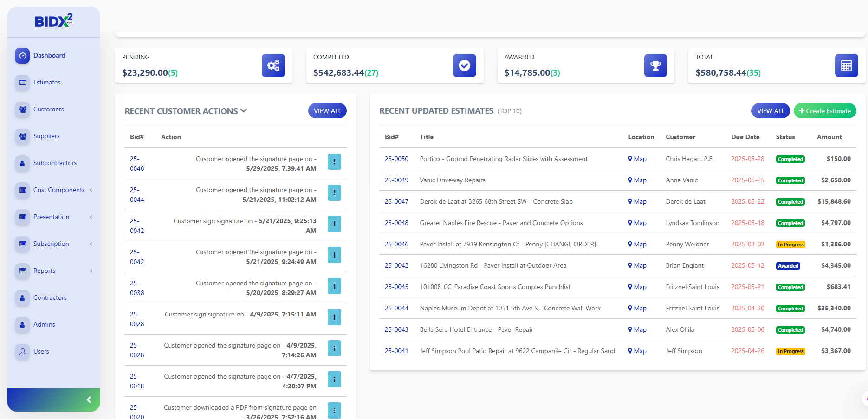Screen dimensions: 868x419
Task: Open Estimates using its sidebar icon
Action: pos(22,82)
